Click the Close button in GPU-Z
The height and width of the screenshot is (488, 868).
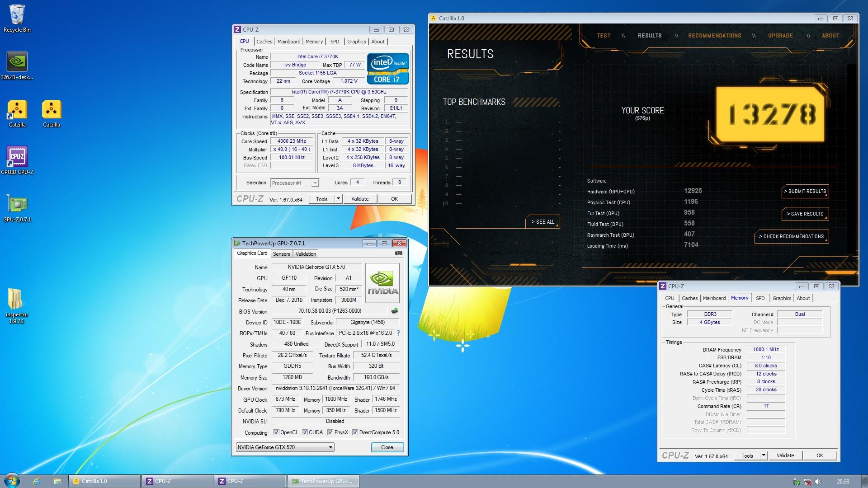(387, 447)
